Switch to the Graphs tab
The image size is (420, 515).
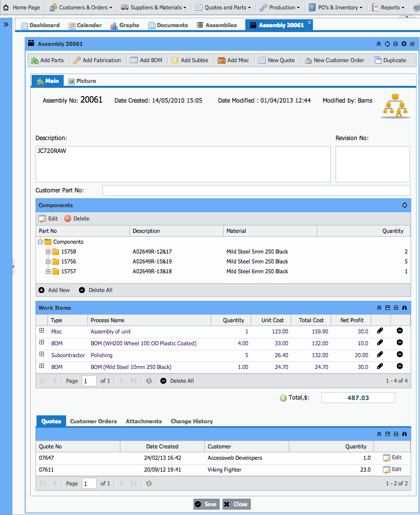125,25
